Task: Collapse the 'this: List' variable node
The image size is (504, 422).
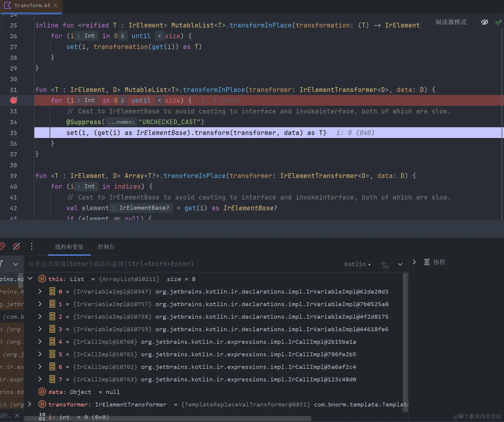Action: (30, 279)
